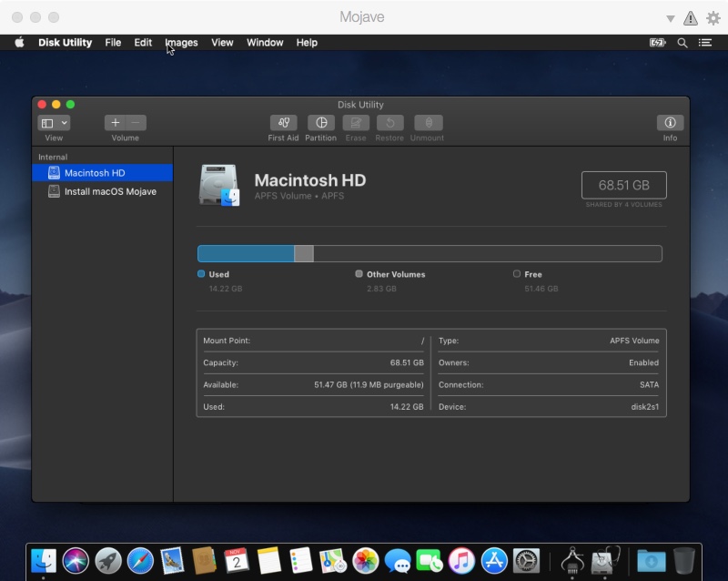Open the Downloads folder in Dock
Viewport: 728px width, 581px height.
point(652,561)
